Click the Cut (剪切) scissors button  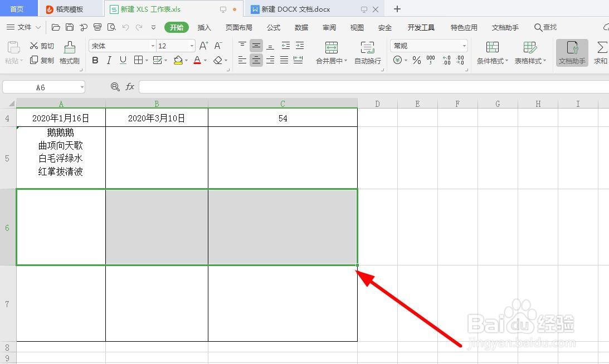42,46
